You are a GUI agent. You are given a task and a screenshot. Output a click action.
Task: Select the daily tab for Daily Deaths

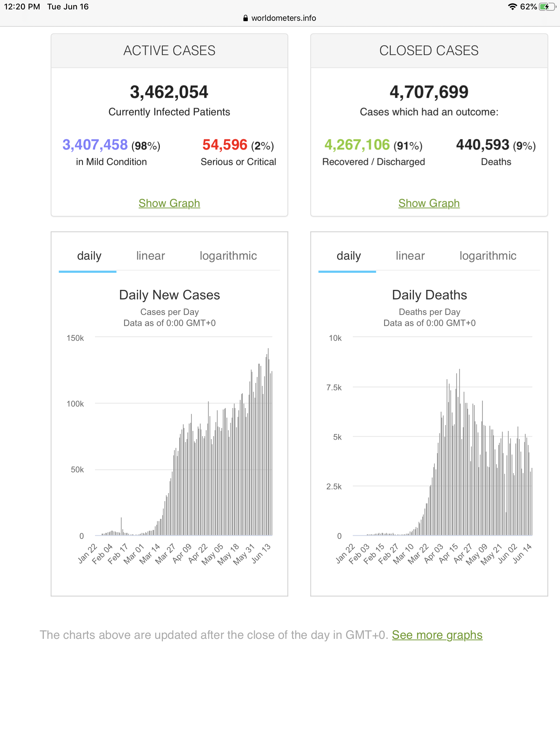point(349,256)
